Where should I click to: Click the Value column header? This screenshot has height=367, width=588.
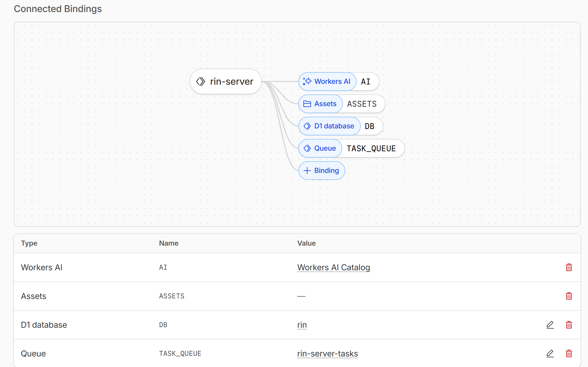click(x=306, y=243)
